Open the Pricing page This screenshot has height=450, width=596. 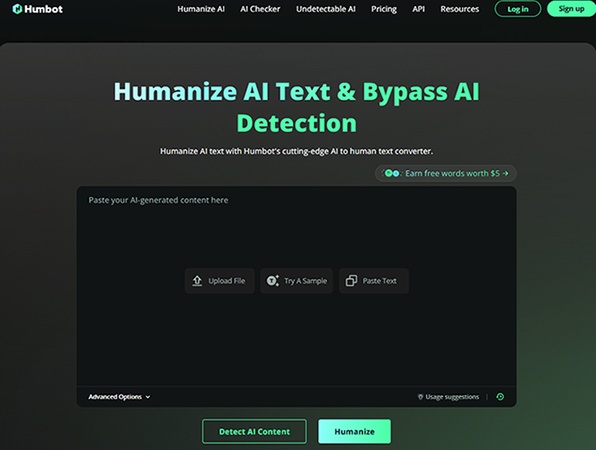[384, 9]
